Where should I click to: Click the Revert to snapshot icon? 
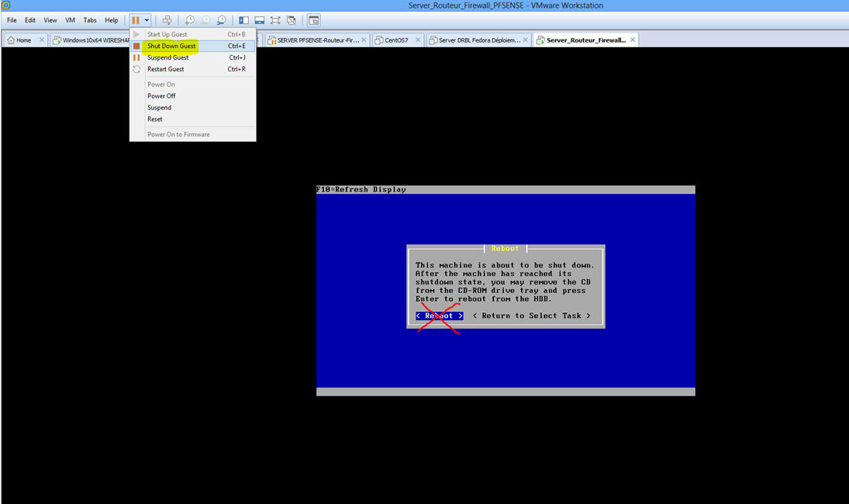[x=205, y=20]
